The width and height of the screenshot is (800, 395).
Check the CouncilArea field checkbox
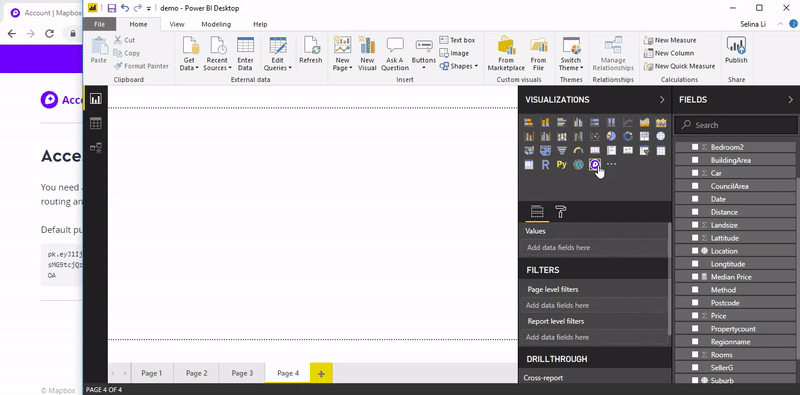(695, 186)
